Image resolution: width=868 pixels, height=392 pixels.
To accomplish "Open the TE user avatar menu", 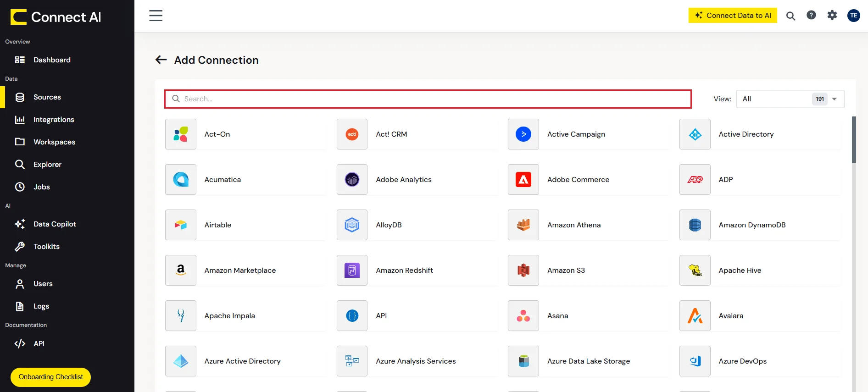I will pyautogui.click(x=853, y=15).
